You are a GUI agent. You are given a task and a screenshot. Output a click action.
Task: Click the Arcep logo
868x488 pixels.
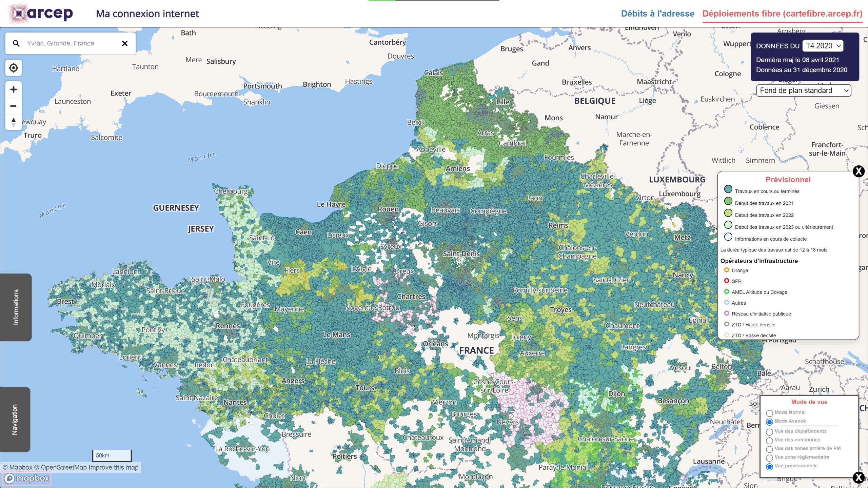[x=41, y=13]
